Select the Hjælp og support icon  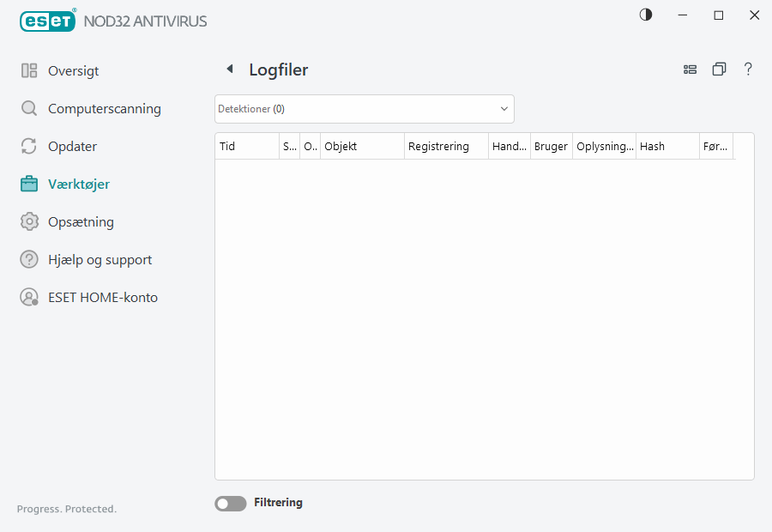tap(28, 259)
